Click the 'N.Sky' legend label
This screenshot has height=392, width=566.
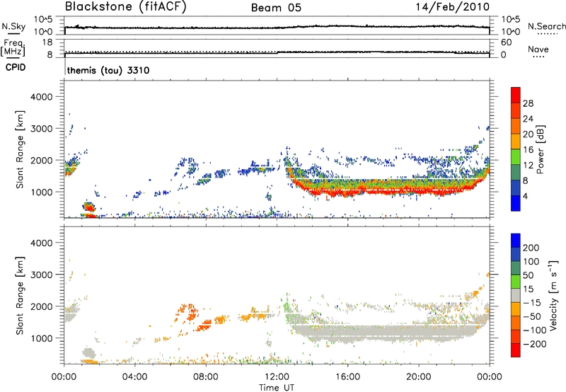pyautogui.click(x=13, y=26)
